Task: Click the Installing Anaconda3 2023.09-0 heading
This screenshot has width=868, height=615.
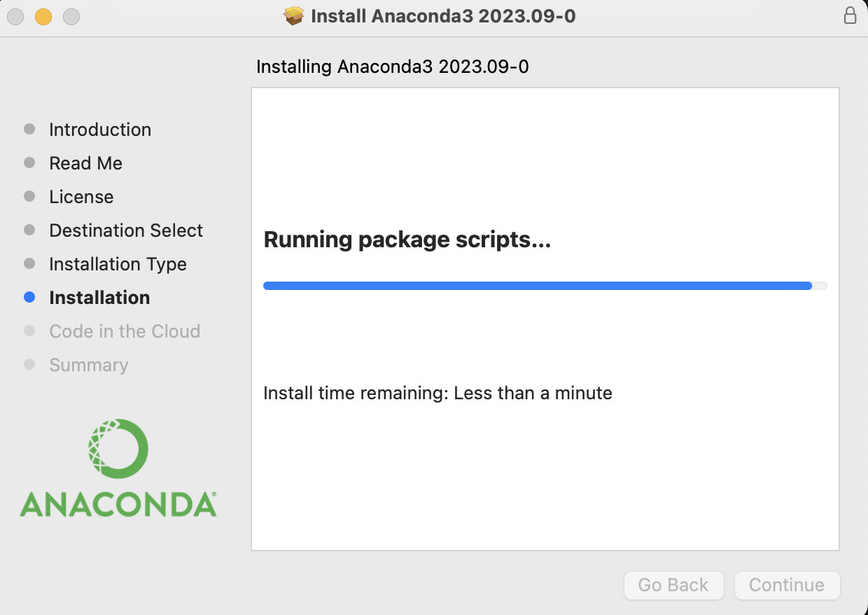Action: point(393,67)
